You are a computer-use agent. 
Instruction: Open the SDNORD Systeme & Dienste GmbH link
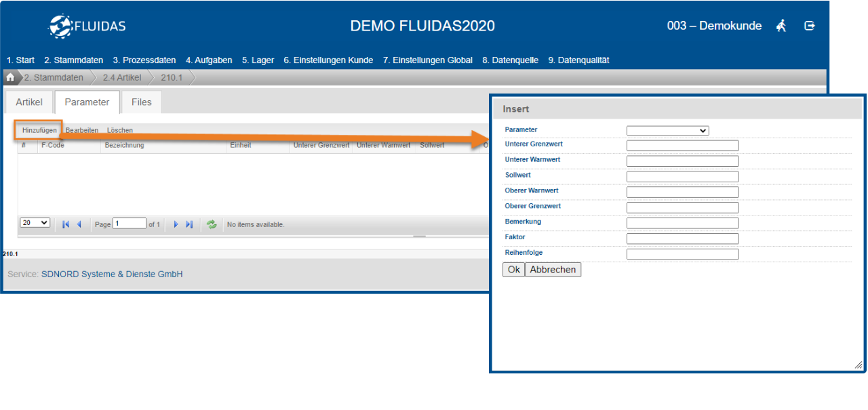112,274
